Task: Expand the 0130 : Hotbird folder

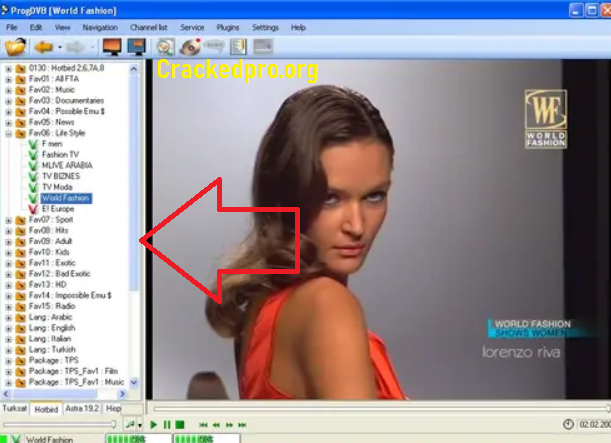Action: (x=8, y=69)
